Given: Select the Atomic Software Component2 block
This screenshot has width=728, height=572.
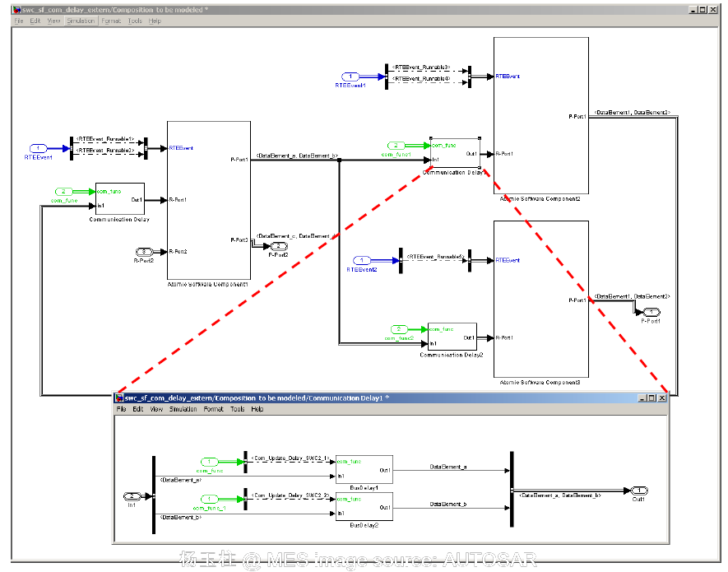Looking at the screenshot, I should (x=540, y=115).
